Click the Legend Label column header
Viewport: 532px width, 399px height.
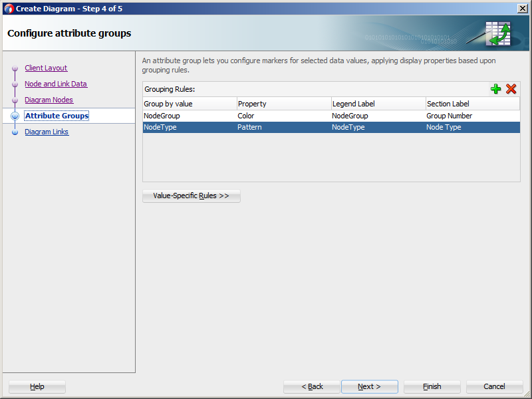coord(378,104)
